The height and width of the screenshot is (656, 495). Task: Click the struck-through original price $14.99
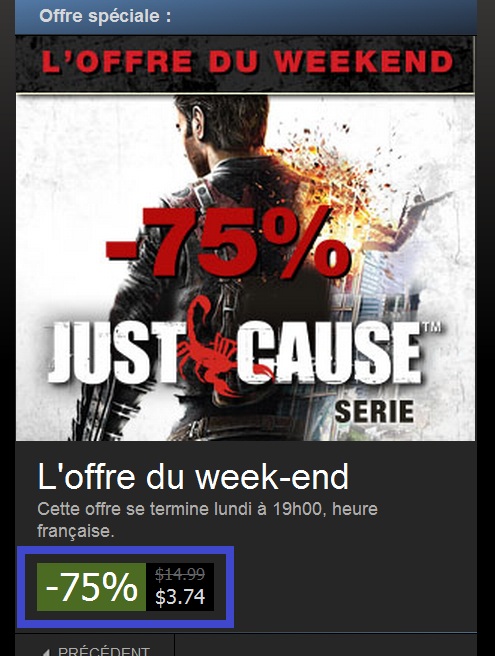(x=180, y=574)
